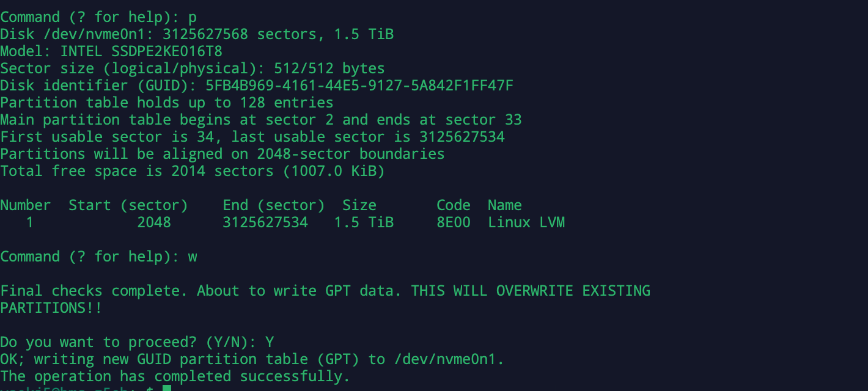The height and width of the screenshot is (391, 868).
Task: Click the end sector 3125627534 in table
Action: pos(265,222)
